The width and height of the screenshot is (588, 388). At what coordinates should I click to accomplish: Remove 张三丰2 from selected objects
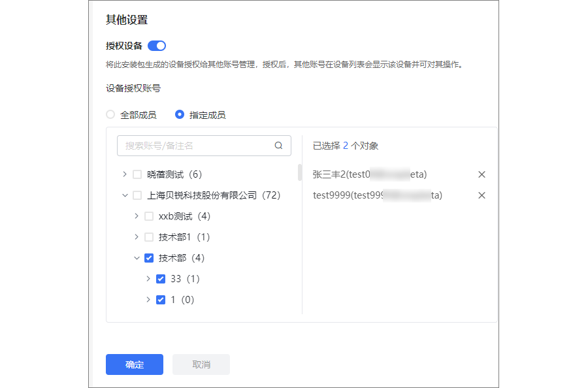click(482, 174)
